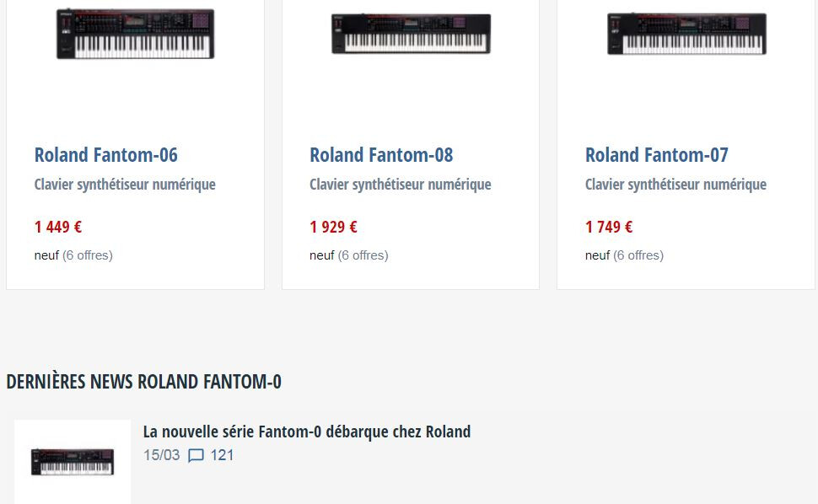Open the Roland Fantom-08 product title link
Image resolution: width=818 pixels, height=504 pixels.
381,155
